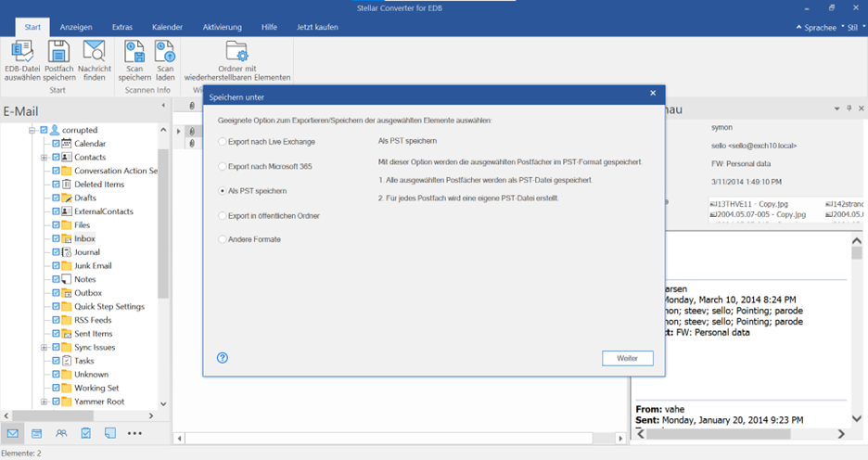The image size is (868, 460).
Task: Select Unknown folder in tree
Action: (91, 374)
